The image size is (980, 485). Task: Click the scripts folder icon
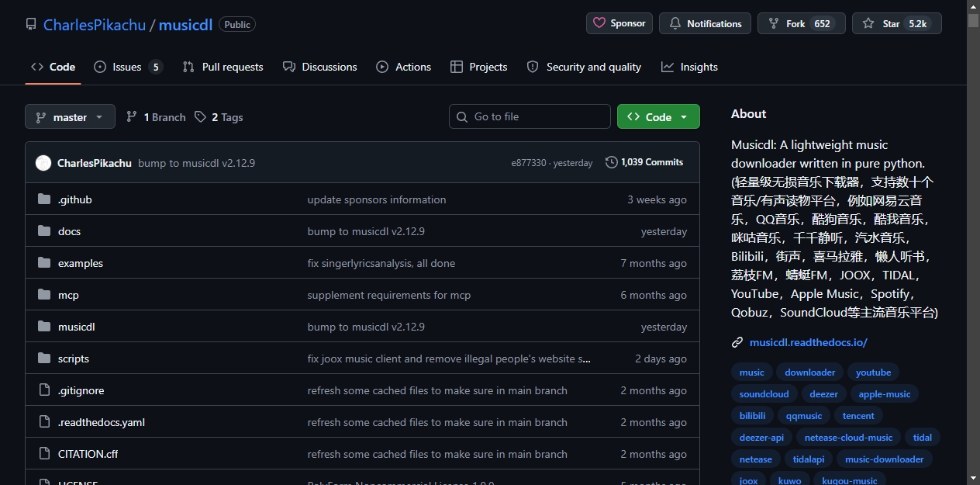click(x=43, y=359)
